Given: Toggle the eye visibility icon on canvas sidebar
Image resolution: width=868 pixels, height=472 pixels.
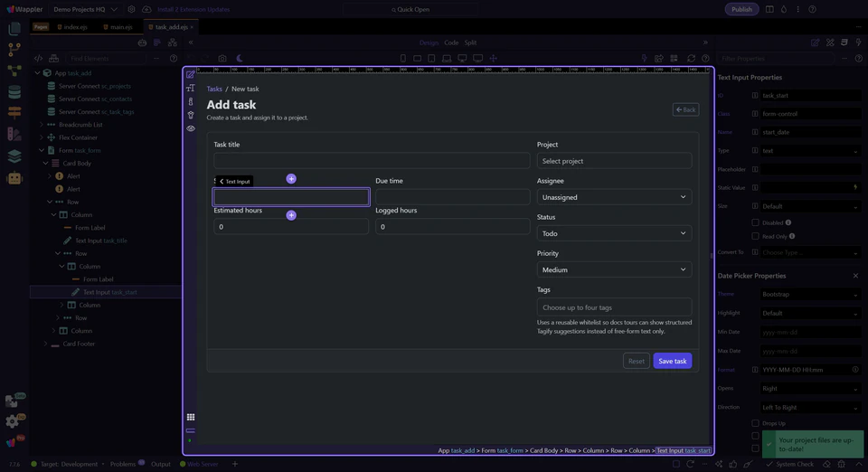Looking at the screenshot, I should (191, 128).
